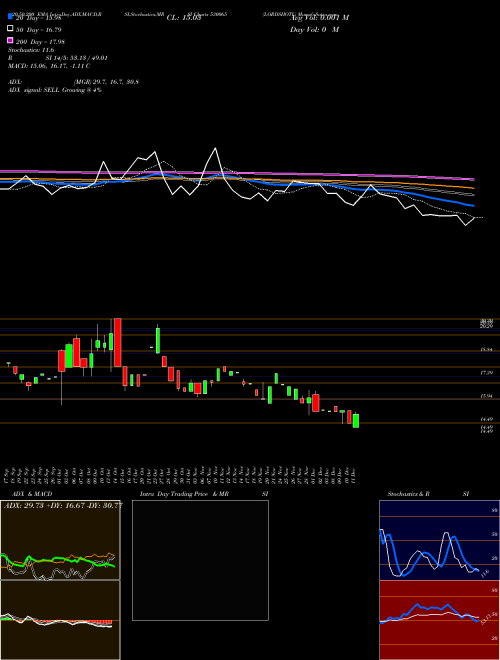Select the '200 Day = 17.98' label

[x=40, y=42]
